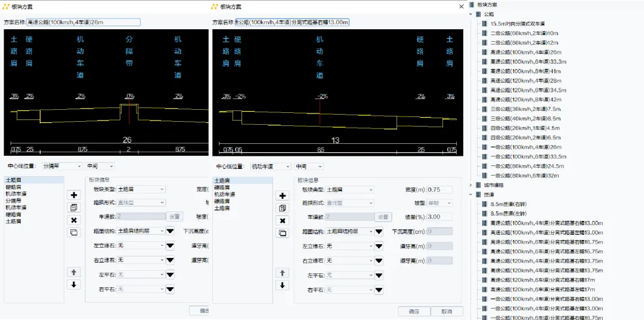Image resolution: width=644 pixels, height=320 pixels.
Task: Select 分隔带 in the 26m dialog block list
Action: [33, 201]
